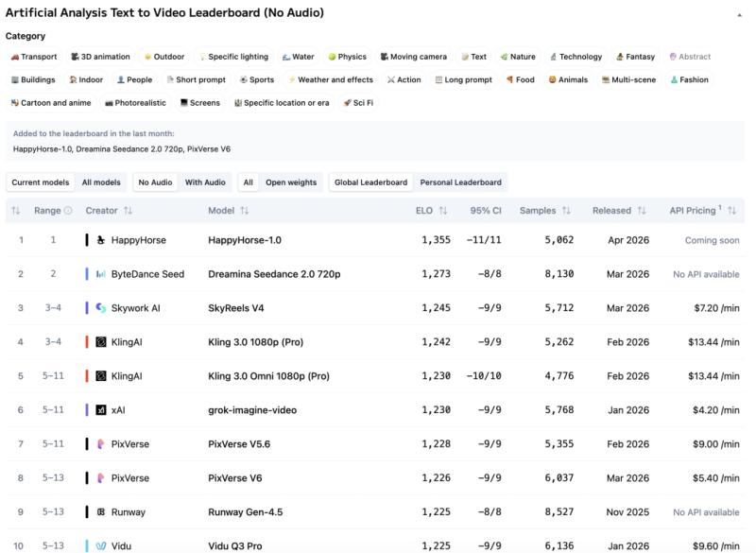The height and width of the screenshot is (553, 756).
Task: Click the Skywork AI creator logo icon
Action: pyautogui.click(x=101, y=308)
